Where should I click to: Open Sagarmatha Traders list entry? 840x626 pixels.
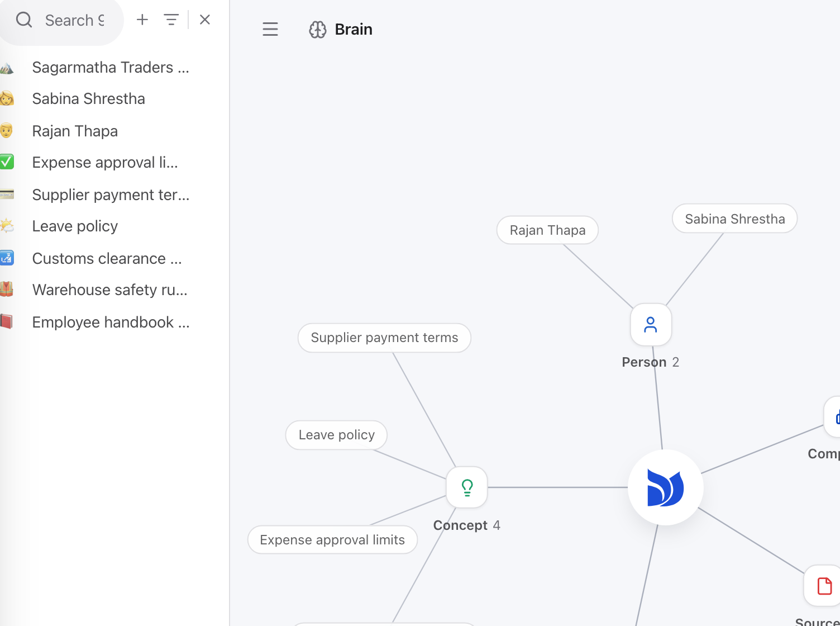(111, 67)
